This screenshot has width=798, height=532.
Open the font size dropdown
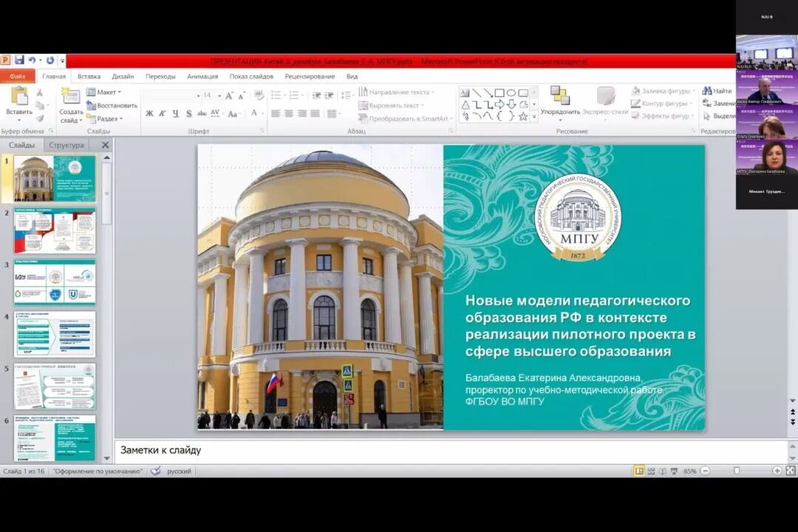pyautogui.click(x=220, y=96)
